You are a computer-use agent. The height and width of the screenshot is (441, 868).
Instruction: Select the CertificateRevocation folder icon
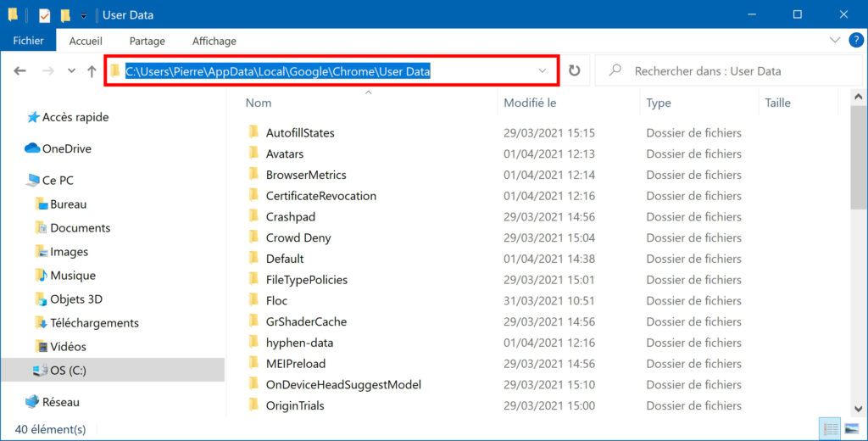coord(253,195)
